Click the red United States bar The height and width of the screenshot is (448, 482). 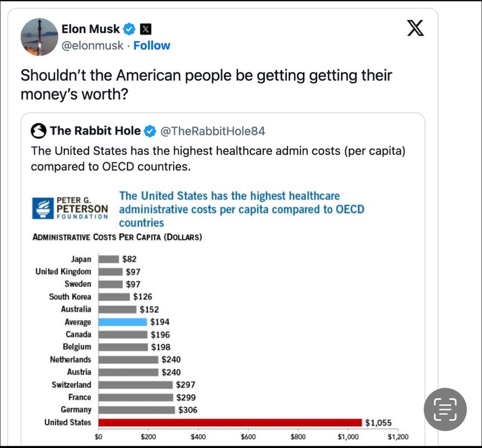click(230, 422)
